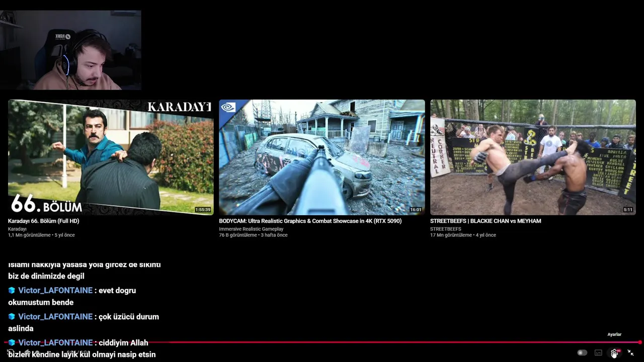Click title "Karadayı 66. Bölüm (Full HD)"
The width and height of the screenshot is (644, 362).
44,221
